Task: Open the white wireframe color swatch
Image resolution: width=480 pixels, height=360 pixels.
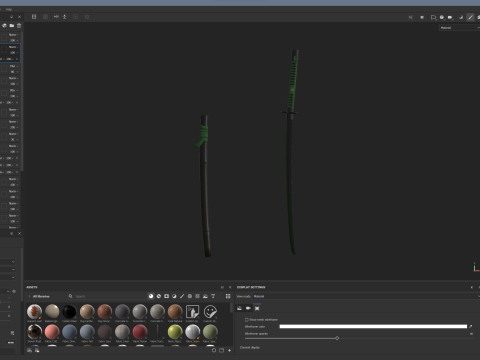Action: point(373,327)
